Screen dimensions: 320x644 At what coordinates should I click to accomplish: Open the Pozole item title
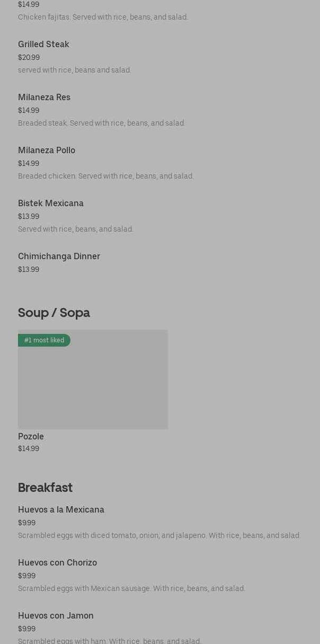31,437
